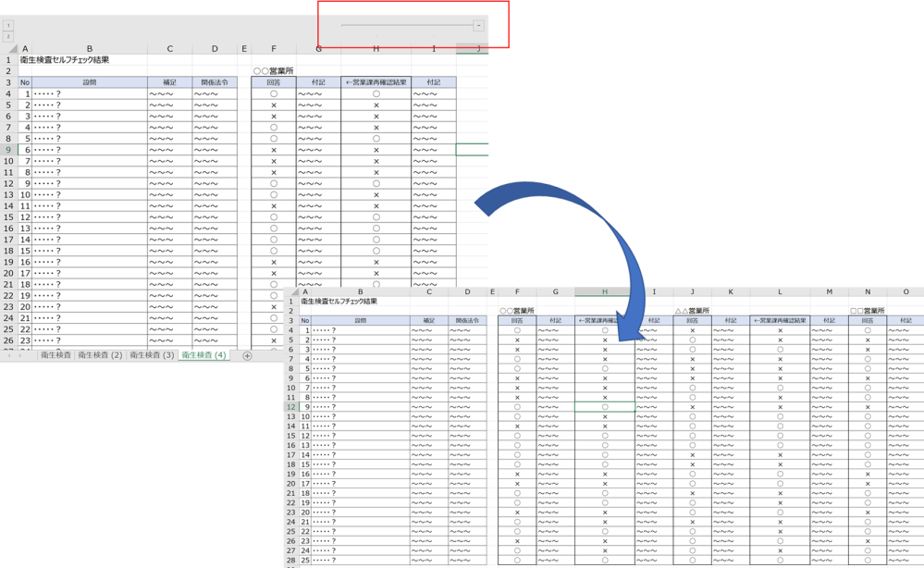Click the △△営業所 cell in lower sheet
The height and width of the screenshot is (568, 924).
pyautogui.click(x=692, y=311)
